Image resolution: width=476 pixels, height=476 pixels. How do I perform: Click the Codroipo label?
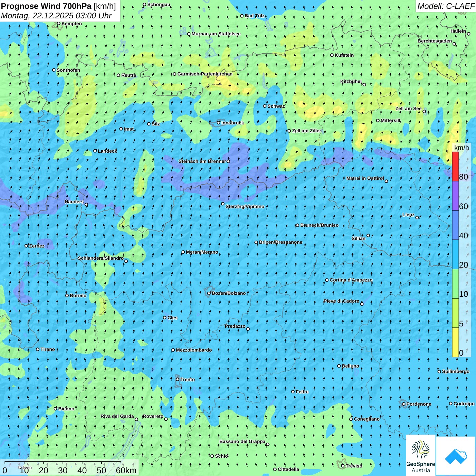(464, 404)
